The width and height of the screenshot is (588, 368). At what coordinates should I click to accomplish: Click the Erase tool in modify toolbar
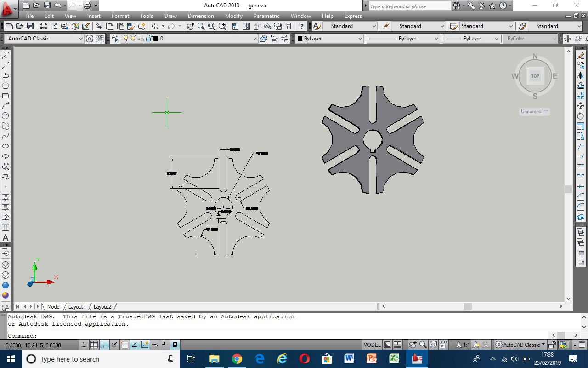pyautogui.click(x=581, y=56)
